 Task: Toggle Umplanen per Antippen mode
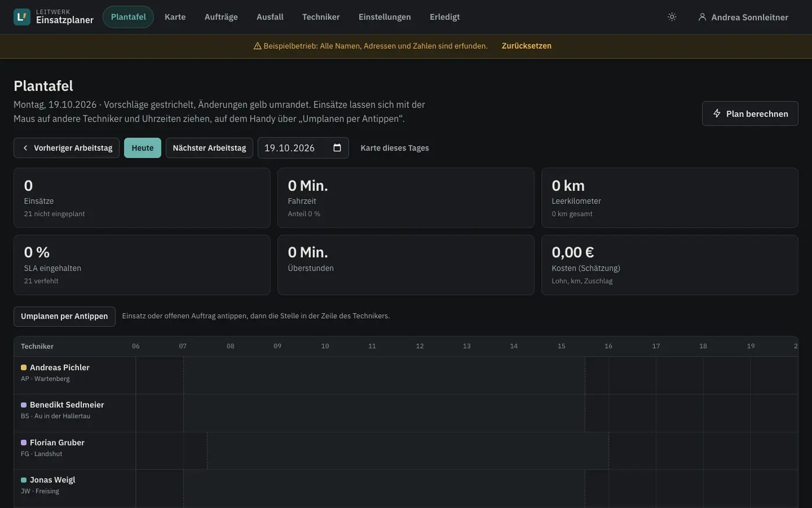click(x=64, y=316)
